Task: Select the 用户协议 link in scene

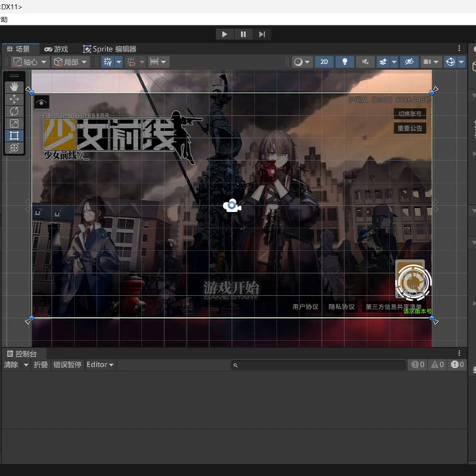Action: [x=305, y=306]
